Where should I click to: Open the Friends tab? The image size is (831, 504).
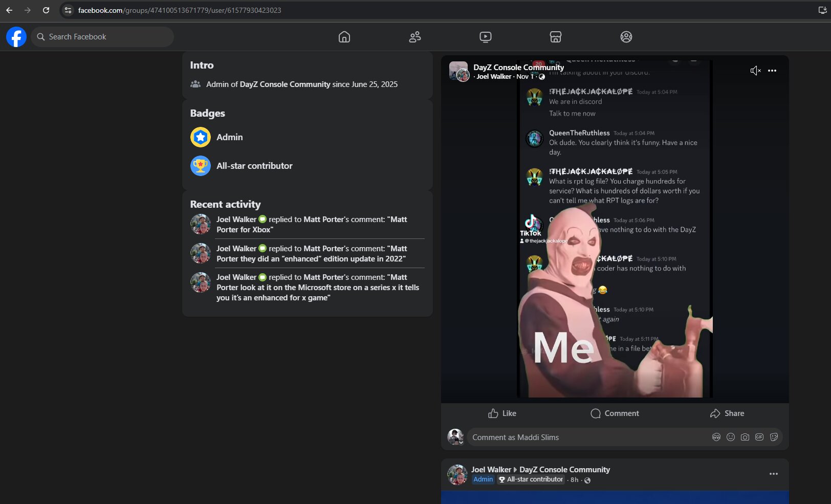pos(415,37)
